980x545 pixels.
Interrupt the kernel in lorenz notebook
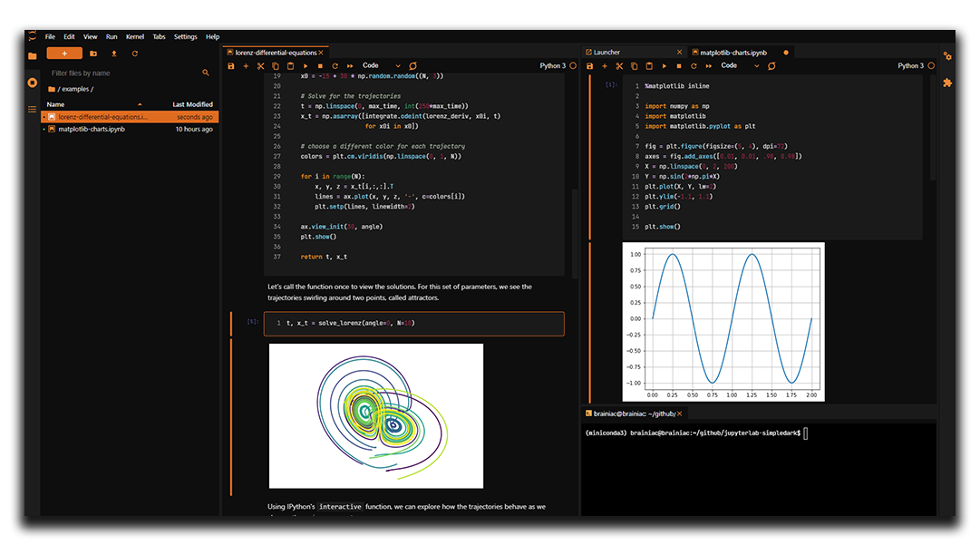pyautogui.click(x=320, y=65)
